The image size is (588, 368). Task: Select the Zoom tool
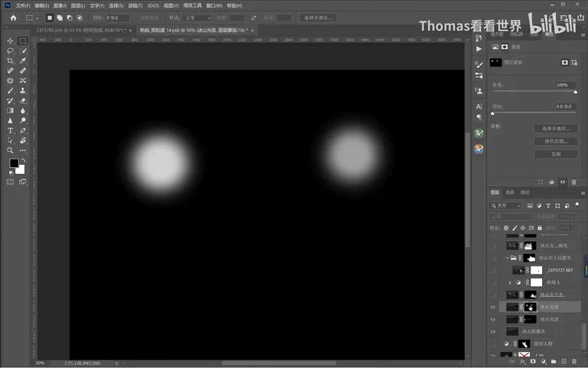coord(10,150)
